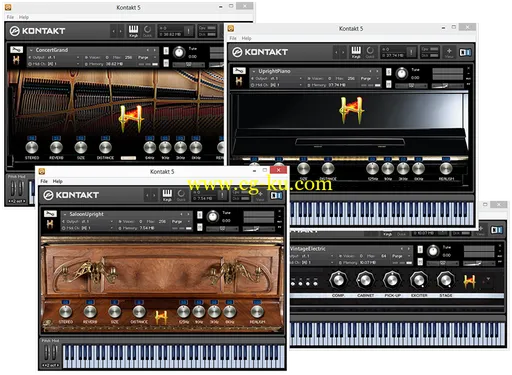Load previous preset with SaloonUpright left arrow

pyautogui.click(x=181, y=214)
